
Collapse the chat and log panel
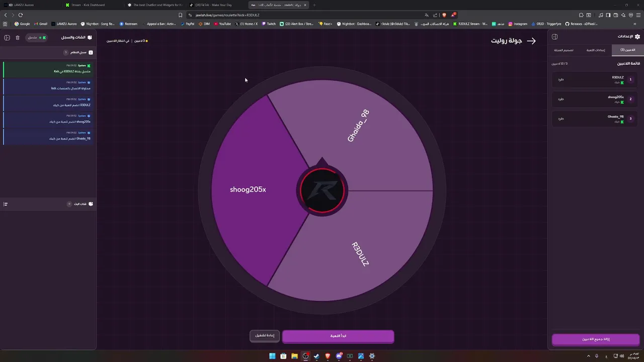tap(7, 38)
